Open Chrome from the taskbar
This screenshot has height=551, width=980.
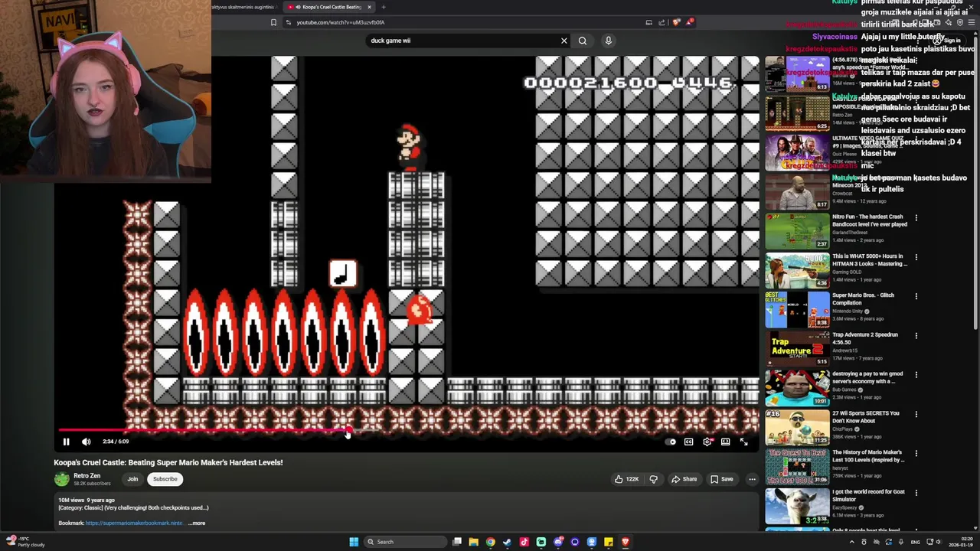[491, 542]
